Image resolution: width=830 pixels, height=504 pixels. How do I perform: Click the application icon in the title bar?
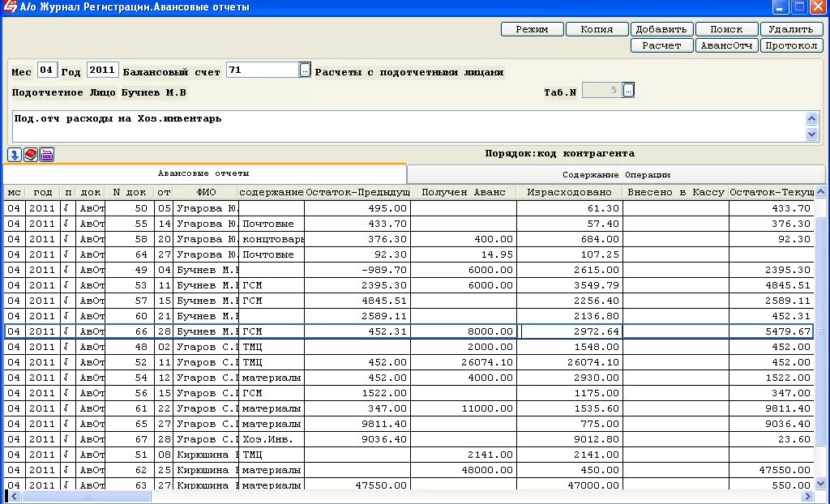(x=10, y=6)
